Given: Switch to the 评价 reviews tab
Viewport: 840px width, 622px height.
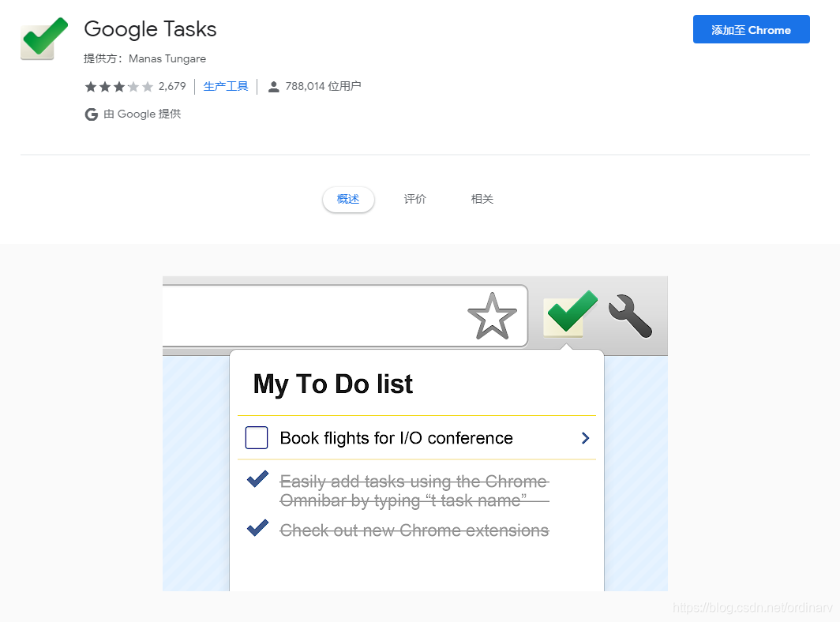Looking at the screenshot, I should click(414, 199).
